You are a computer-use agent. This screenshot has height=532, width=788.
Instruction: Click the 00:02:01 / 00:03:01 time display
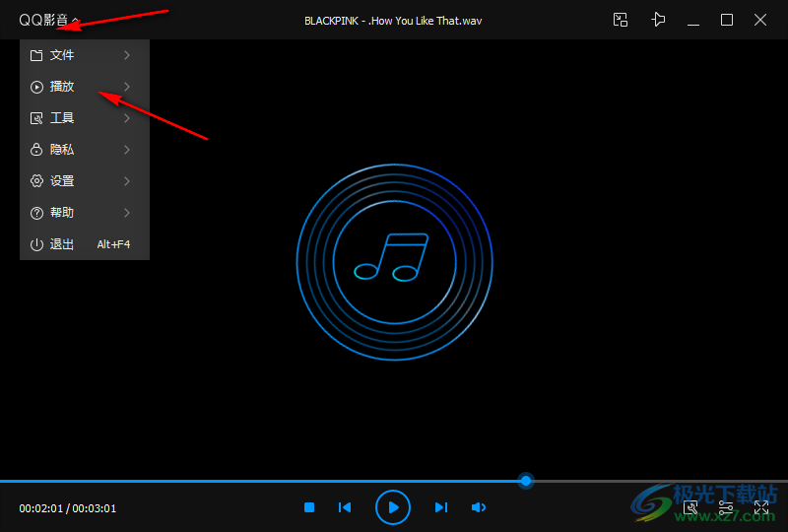[x=68, y=508]
